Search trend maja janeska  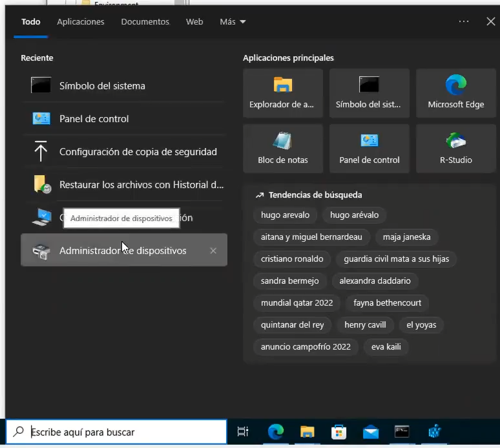pos(406,237)
